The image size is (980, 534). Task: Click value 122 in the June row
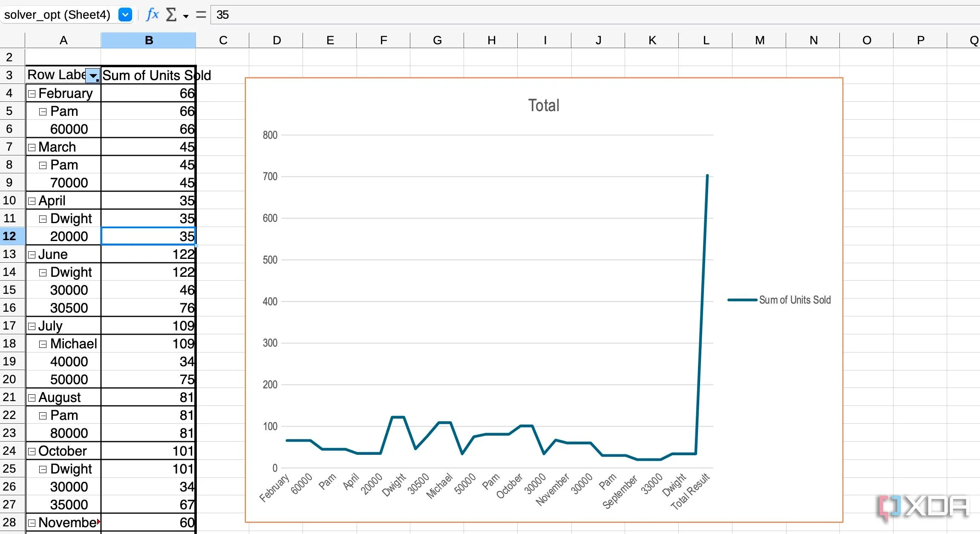[148, 254]
